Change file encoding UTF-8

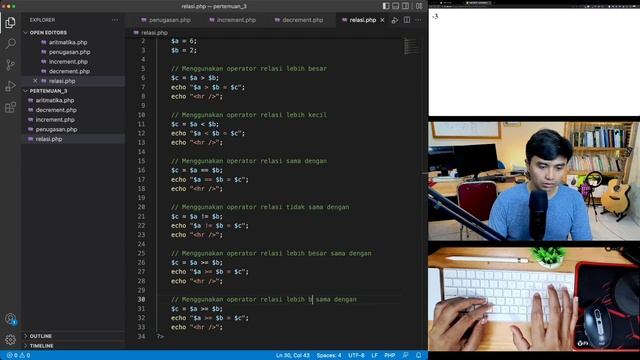point(356,355)
